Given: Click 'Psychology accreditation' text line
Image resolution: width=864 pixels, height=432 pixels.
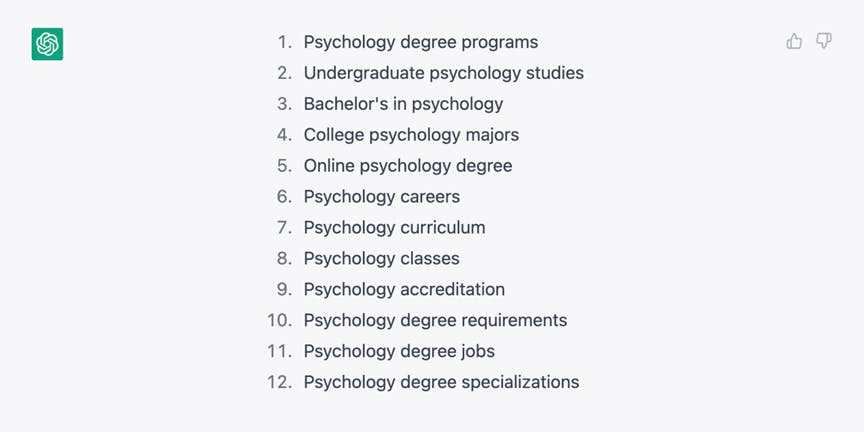Looking at the screenshot, I should pyautogui.click(x=404, y=289).
